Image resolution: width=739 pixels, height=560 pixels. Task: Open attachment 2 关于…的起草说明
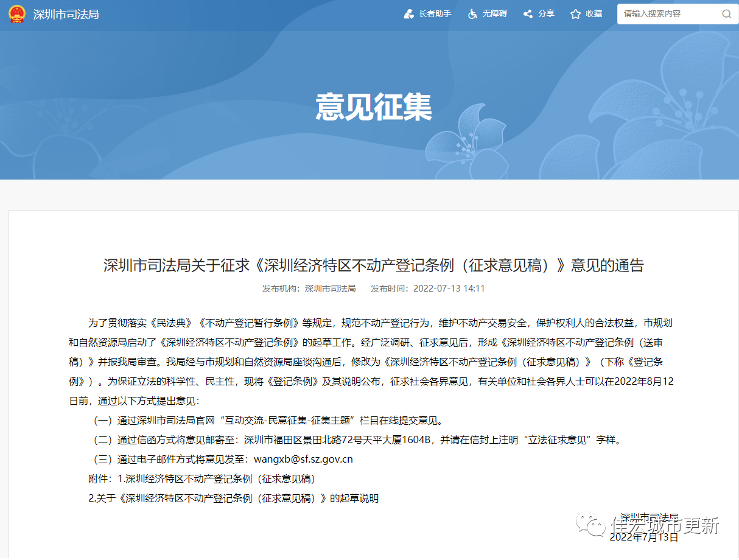point(233,498)
